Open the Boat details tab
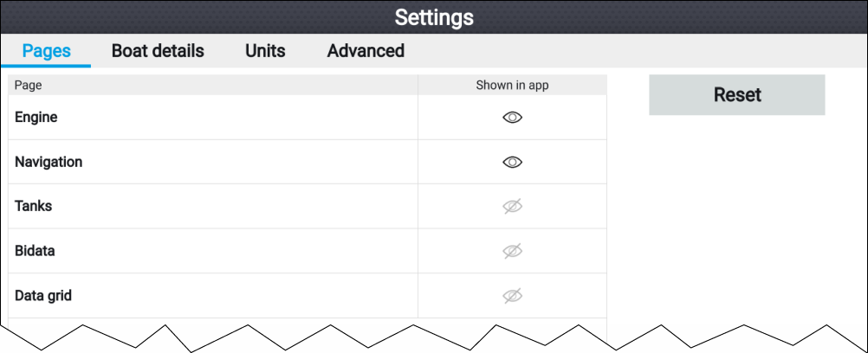Screen dimensions: 868x353 [x=158, y=51]
